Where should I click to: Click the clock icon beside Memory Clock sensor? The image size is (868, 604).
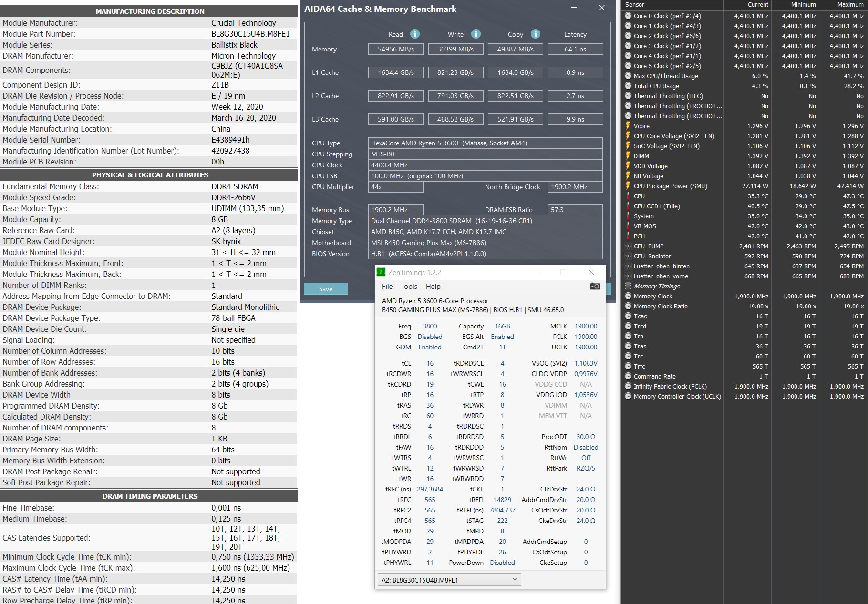pyautogui.click(x=629, y=296)
